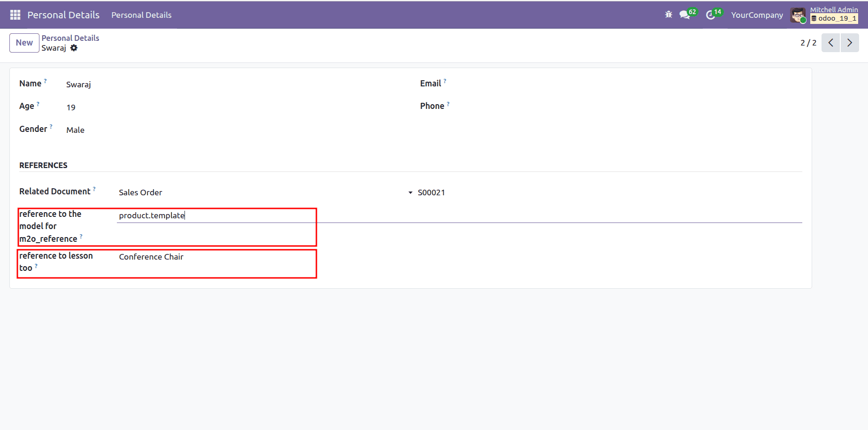The image size is (868, 430).
Task: Create a record with the New button
Action: coord(24,42)
